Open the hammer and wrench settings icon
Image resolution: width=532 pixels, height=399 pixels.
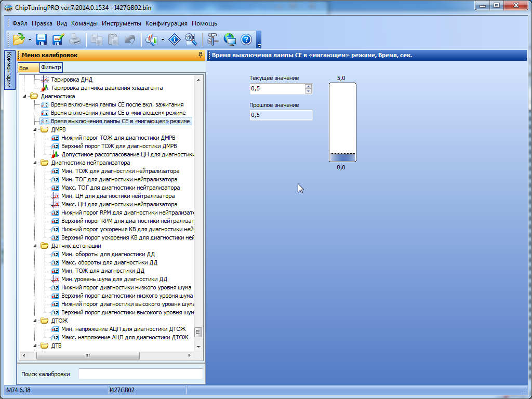click(x=213, y=39)
